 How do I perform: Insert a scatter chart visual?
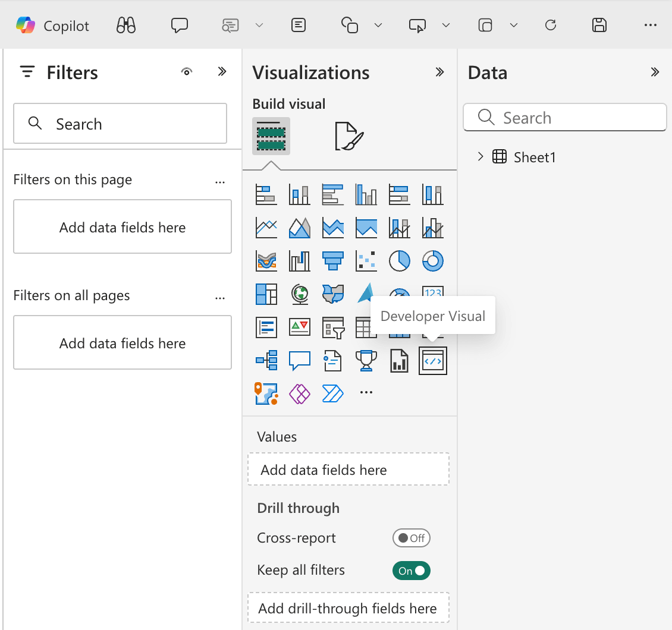[366, 260]
